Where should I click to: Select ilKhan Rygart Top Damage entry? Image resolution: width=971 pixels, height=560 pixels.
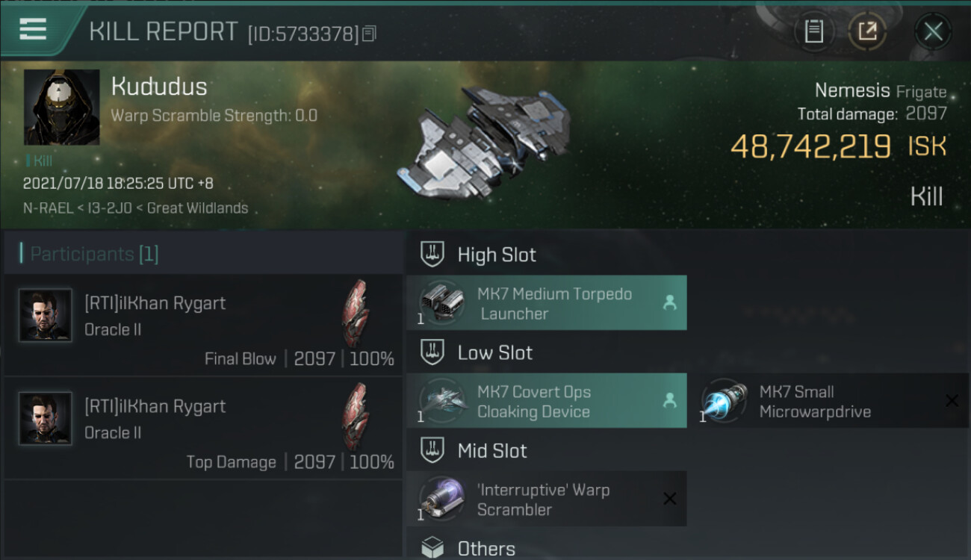(x=203, y=428)
